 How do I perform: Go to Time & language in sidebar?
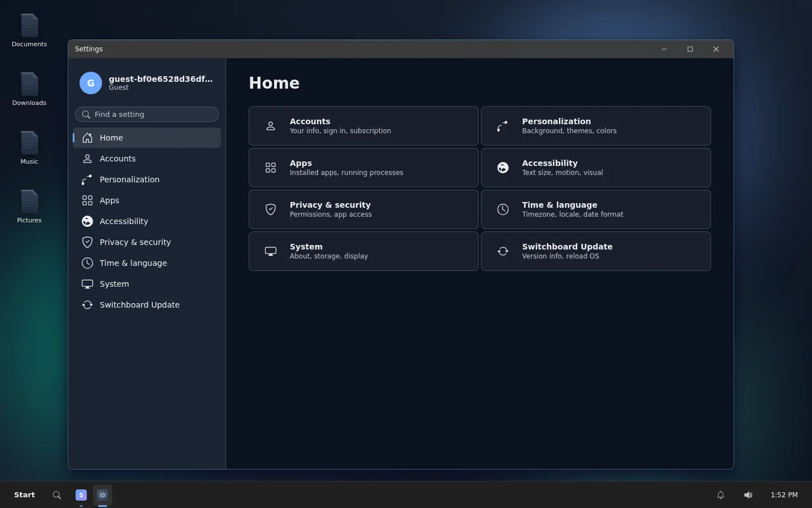tap(147, 263)
